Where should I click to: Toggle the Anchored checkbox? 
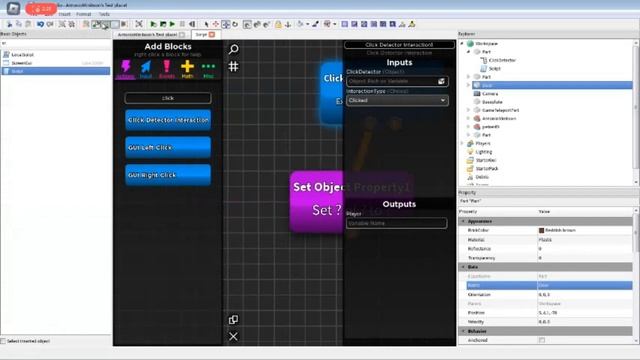coord(542,340)
